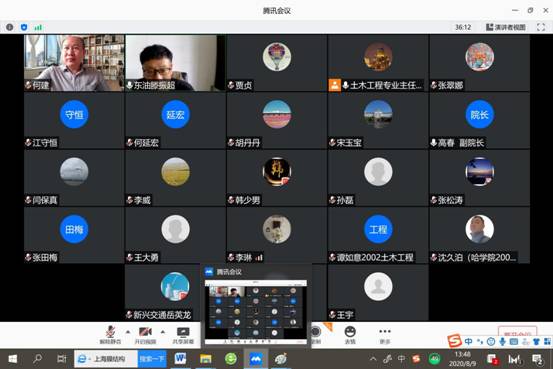Open Task View on taskbar

point(61,359)
